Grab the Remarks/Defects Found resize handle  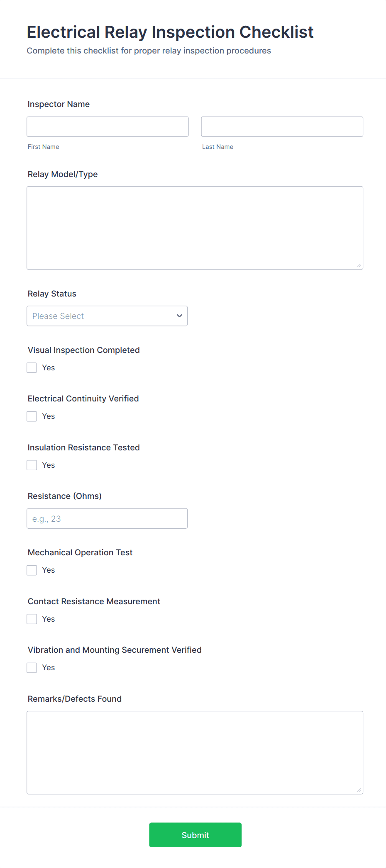[x=359, y=790]
